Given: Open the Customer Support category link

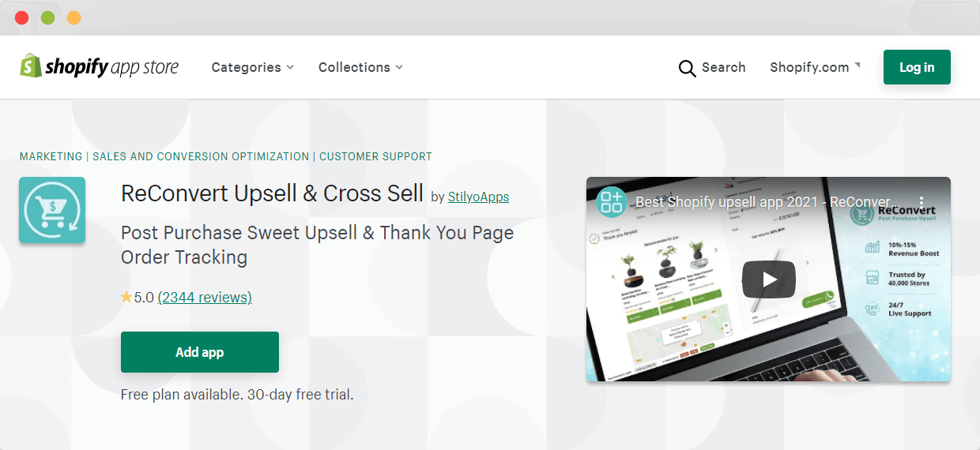Looking at the screenshot, I should coord(375,156).
